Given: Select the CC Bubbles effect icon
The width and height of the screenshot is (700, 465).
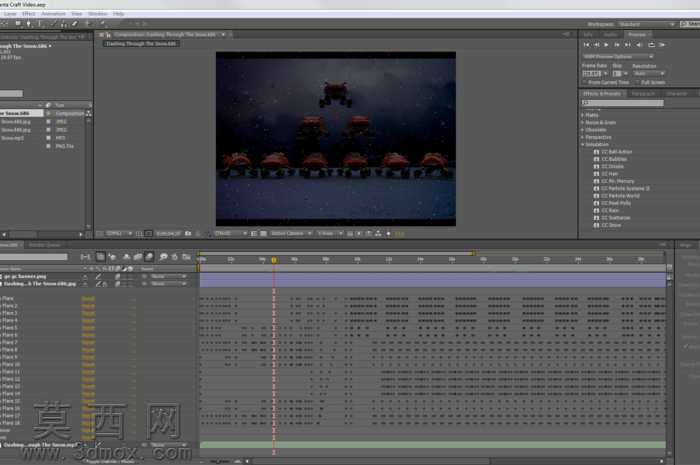Looking at the screenshot, I should click(596, 159).
